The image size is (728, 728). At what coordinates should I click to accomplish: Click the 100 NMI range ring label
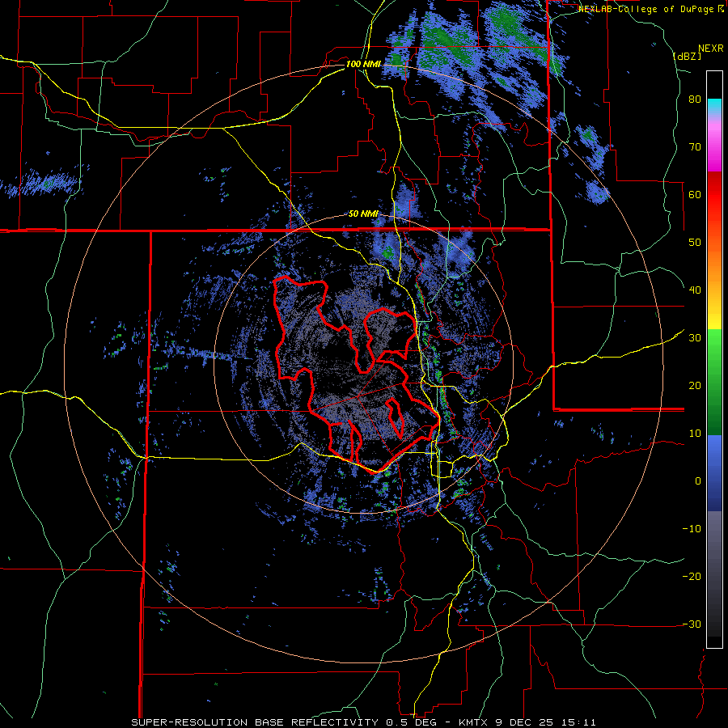(363, 64)
